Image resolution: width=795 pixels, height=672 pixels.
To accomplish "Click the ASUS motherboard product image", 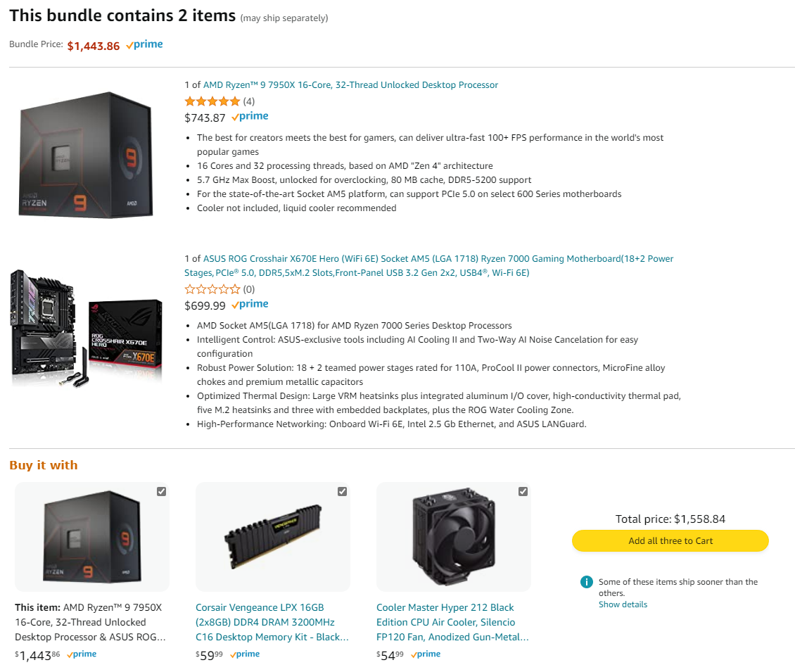I will point(87,328).
